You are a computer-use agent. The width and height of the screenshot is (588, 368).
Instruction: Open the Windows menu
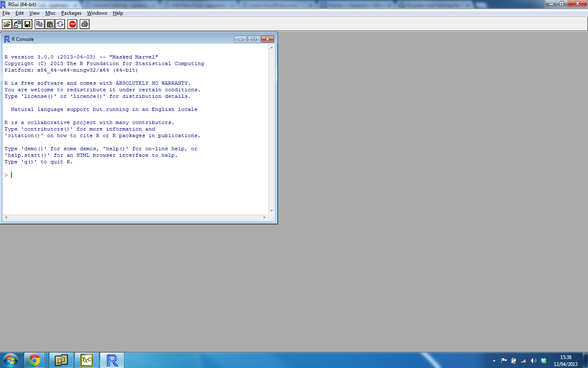click(x=97, y=13)
